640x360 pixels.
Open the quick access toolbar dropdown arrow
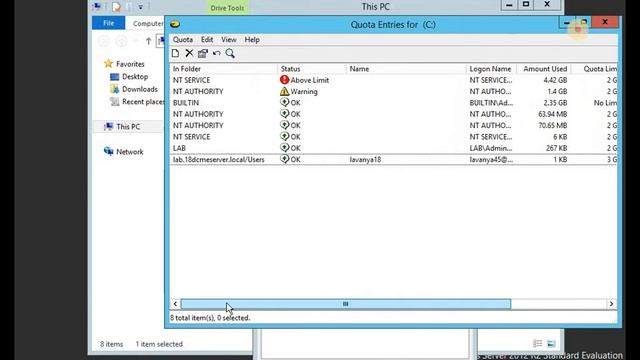click(140, 7)
